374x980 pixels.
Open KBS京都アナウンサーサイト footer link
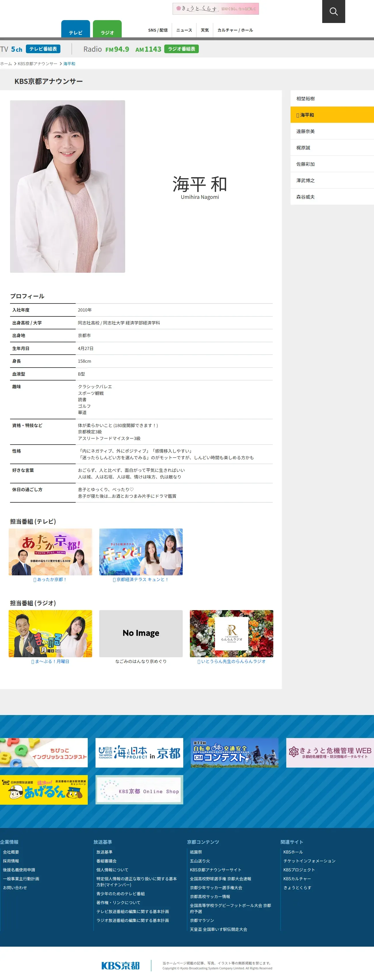pos(215,870)
